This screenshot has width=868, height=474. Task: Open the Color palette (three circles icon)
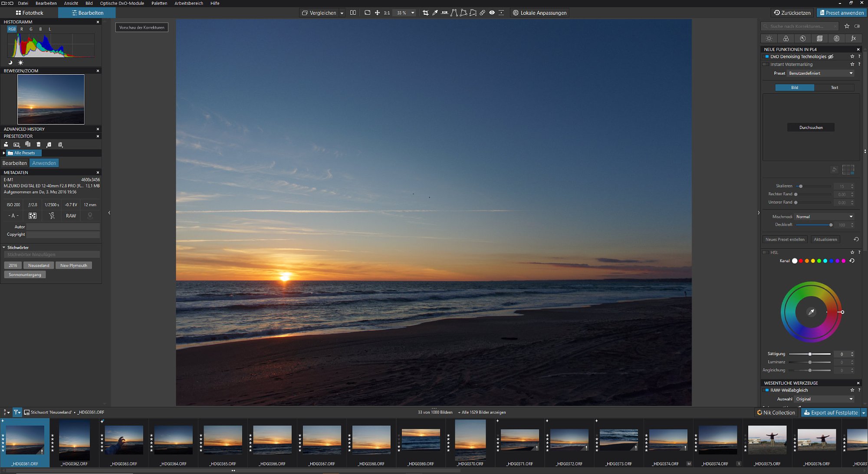click(x=786, y=39)
